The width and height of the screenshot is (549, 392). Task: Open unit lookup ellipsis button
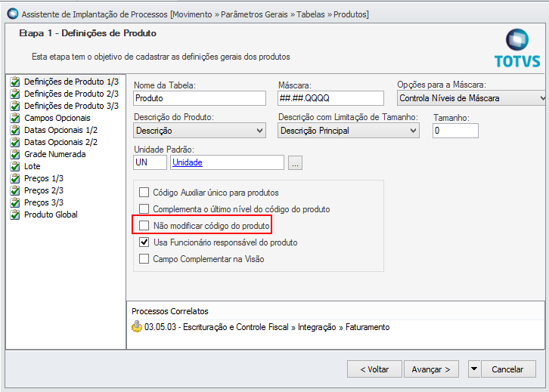click(295, 162)
